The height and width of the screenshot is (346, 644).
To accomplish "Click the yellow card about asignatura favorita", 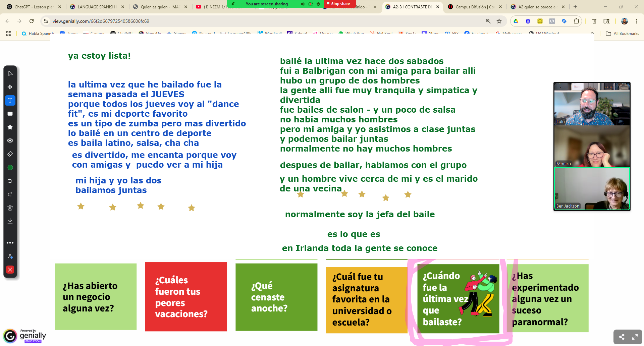I will click(366, 300).
